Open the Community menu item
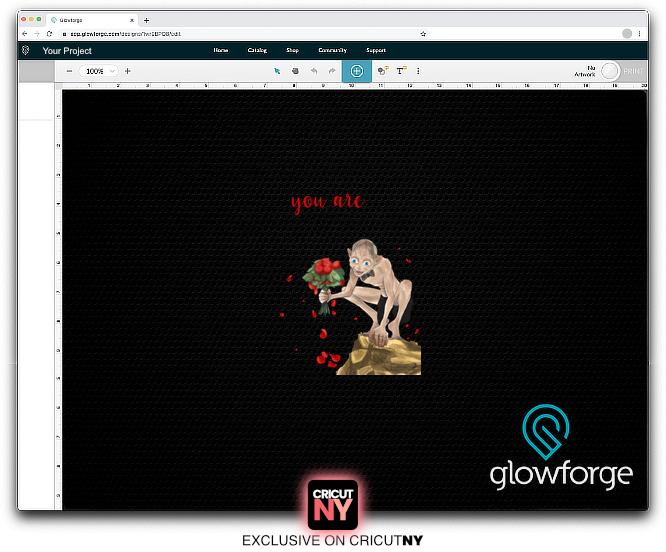Image resolution: width=666 pixels, height=552 pixels. coord(333,50)
